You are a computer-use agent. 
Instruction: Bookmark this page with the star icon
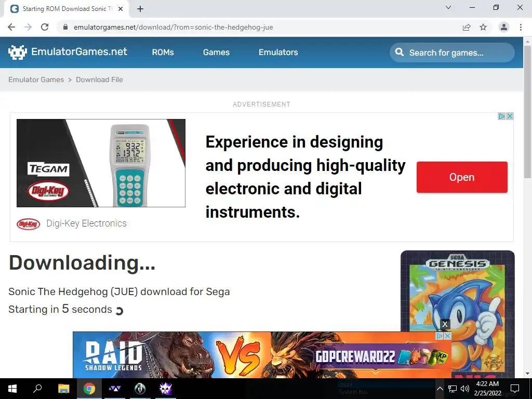tap(483, 27)
